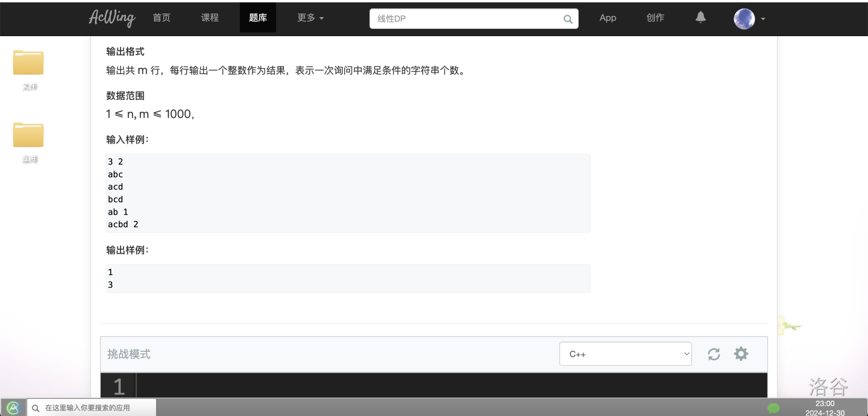Click the green chat tray icon

click(x=774, y=408)
